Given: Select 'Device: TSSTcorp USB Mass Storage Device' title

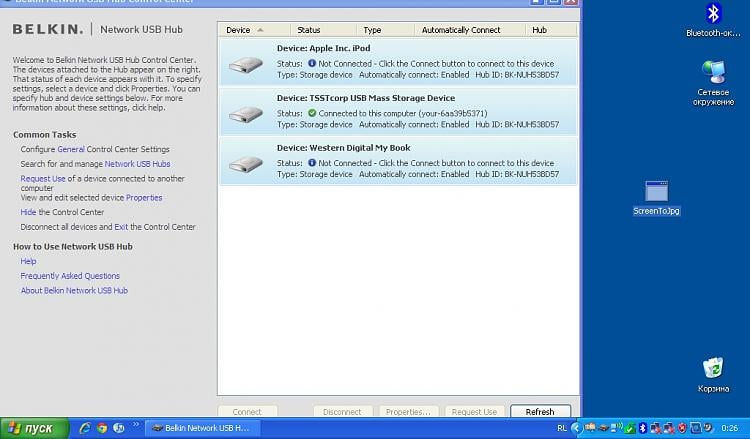Looking at the screenshot, I should pyautogui.click(x=366, y=98).
